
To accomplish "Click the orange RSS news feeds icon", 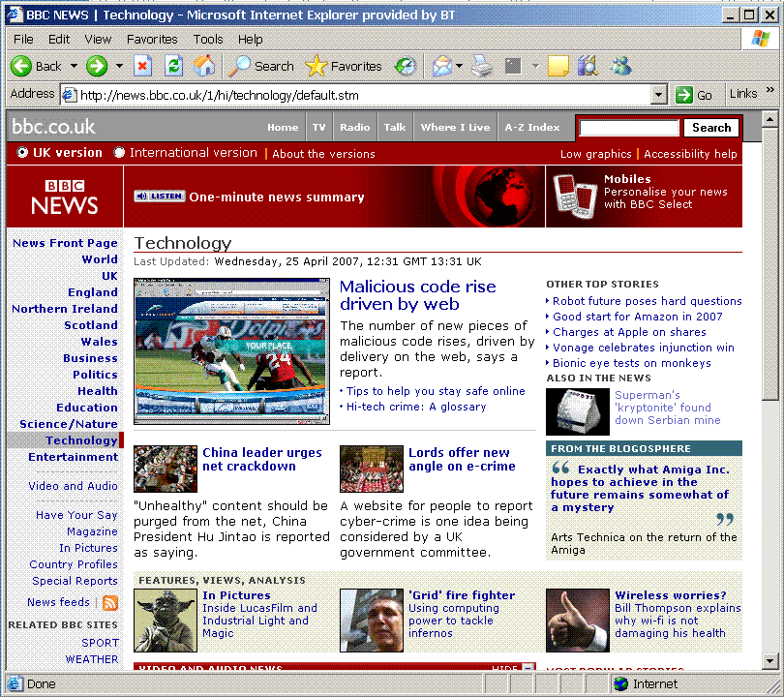I will (x=110, y=602).
